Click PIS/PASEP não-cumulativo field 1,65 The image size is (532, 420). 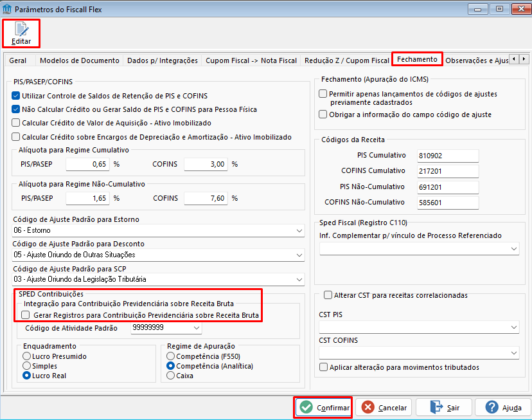(87, 198)
